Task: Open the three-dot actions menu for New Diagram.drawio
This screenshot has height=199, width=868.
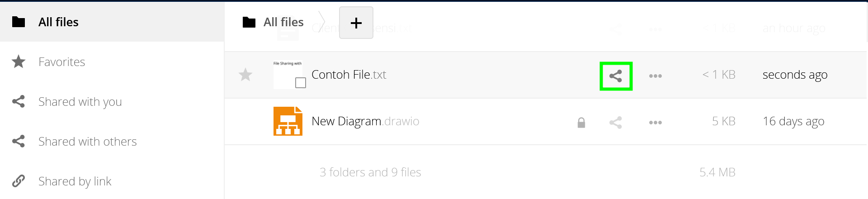Action: tap(655, 123)
